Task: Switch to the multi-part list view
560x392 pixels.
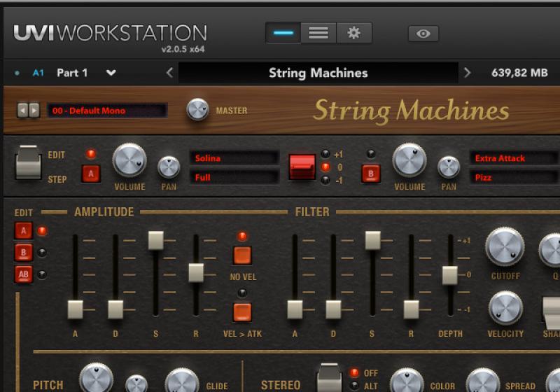Action: [318, 33]
